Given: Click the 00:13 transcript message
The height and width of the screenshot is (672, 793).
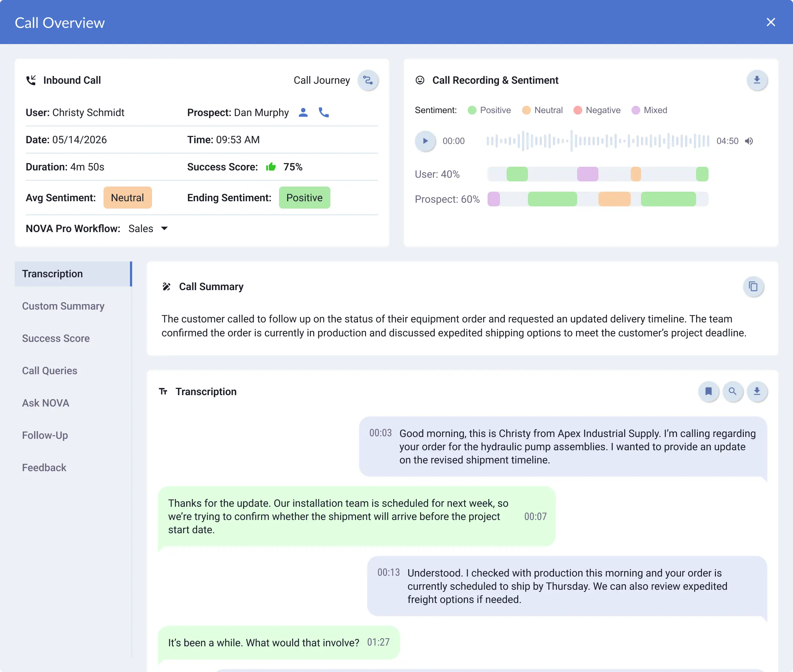Looking at the screenshot, I should pos(567,586).
